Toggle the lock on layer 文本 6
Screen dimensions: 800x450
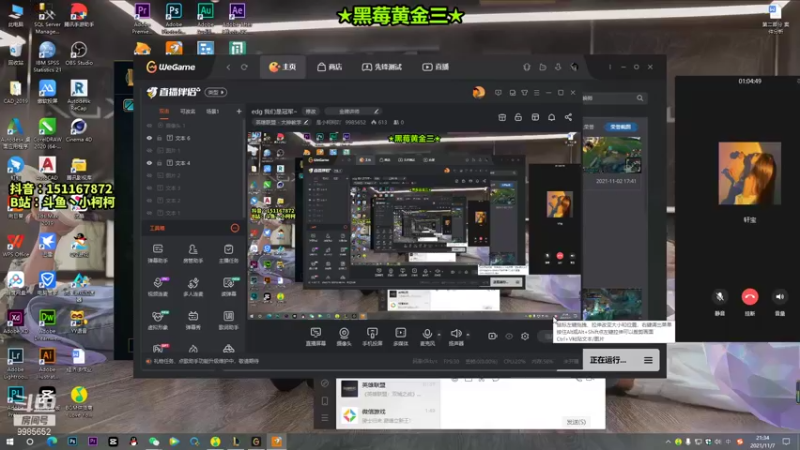coord(159,138)
